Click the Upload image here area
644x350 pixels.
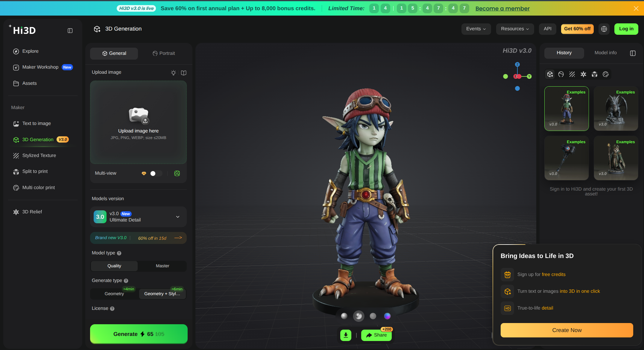point(138,122)
